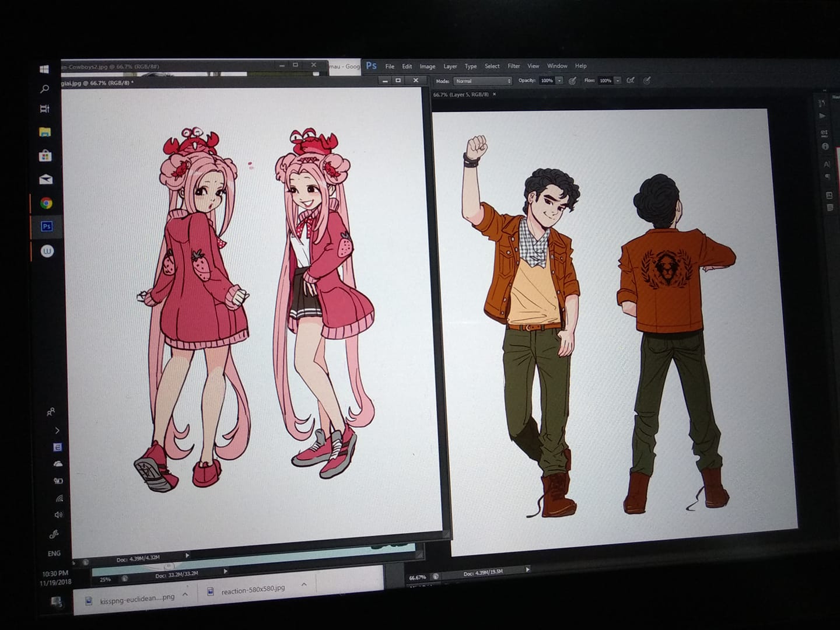
Task: Launch File Explorer from the taskbar
Action: pyautogui.click(x=45, y=132)
